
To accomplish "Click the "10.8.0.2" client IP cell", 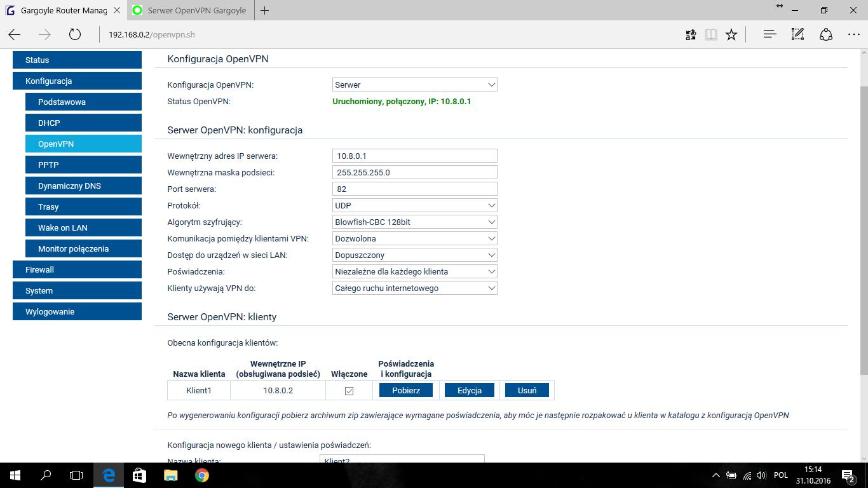I will click(278, 391).
